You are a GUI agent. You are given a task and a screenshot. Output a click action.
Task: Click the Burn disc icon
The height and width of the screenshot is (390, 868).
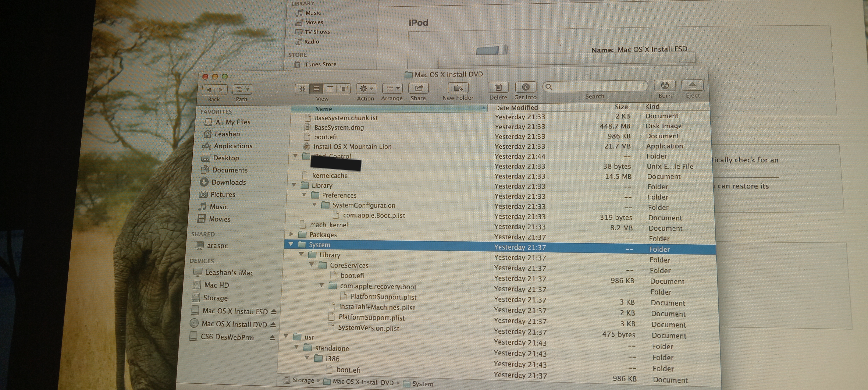(x=665, y=86)
